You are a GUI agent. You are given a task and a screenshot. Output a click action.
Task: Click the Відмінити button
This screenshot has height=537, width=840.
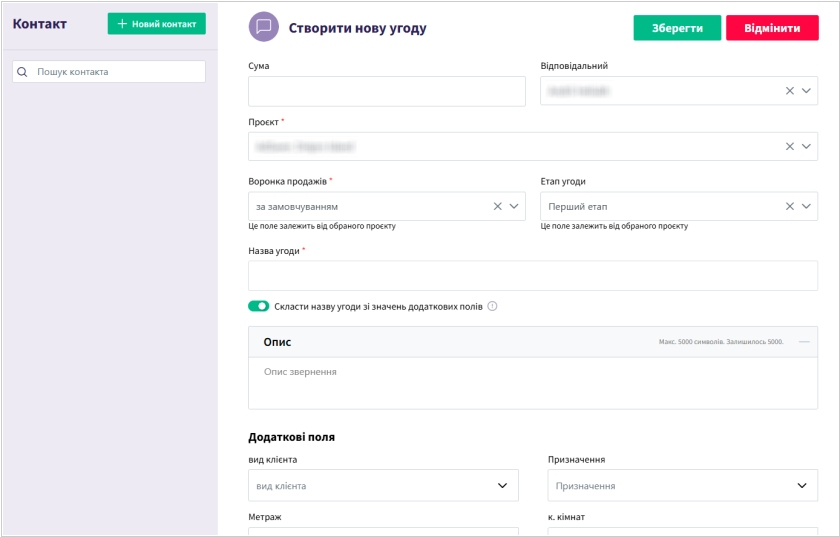coord(772,28)
